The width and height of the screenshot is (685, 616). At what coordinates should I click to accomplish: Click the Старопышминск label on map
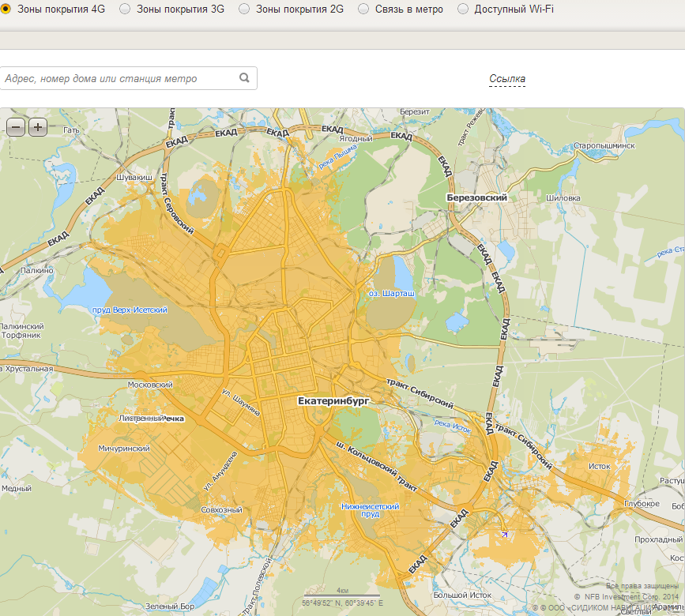coord(604,147)
